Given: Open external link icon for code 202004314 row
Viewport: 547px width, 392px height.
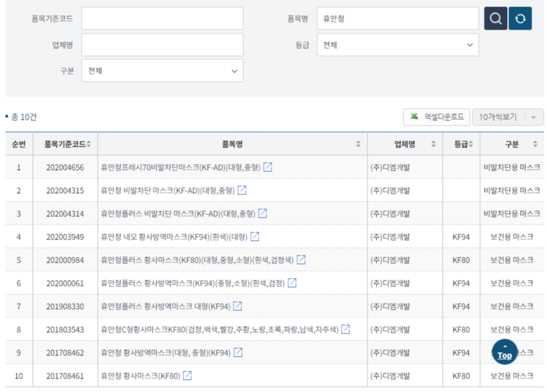Looking at the screenshot, I should pyautogui.click(x=263, y=213).
